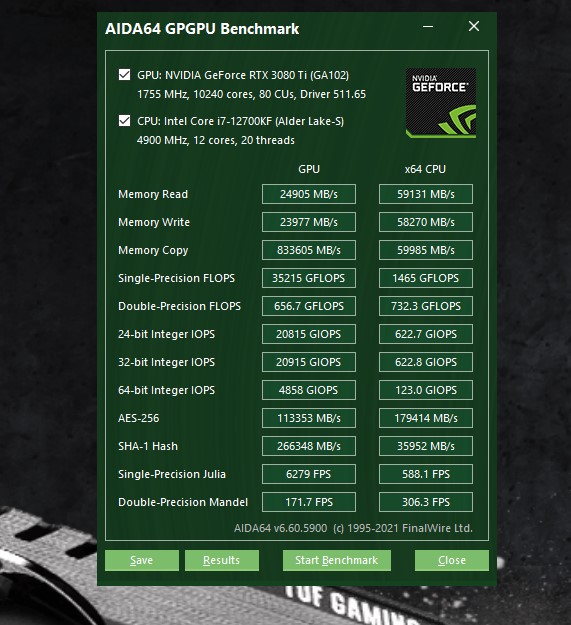
Task: Click the 732.3 GFLOPS result box
Action: tap(426, 306)
